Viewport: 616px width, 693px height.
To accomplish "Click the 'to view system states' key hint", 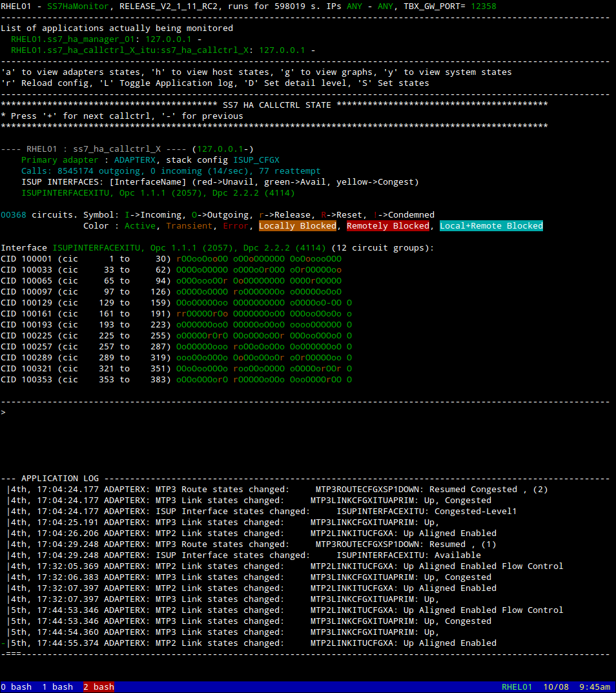I will [x=458, y=72].
